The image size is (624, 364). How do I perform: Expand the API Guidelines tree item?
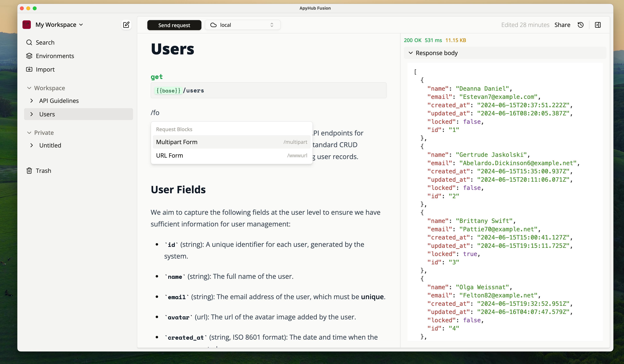point(31,100)
